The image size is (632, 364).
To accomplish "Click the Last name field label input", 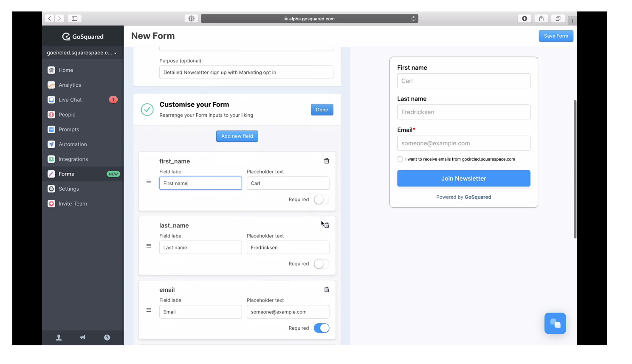I will click(200, 248).
